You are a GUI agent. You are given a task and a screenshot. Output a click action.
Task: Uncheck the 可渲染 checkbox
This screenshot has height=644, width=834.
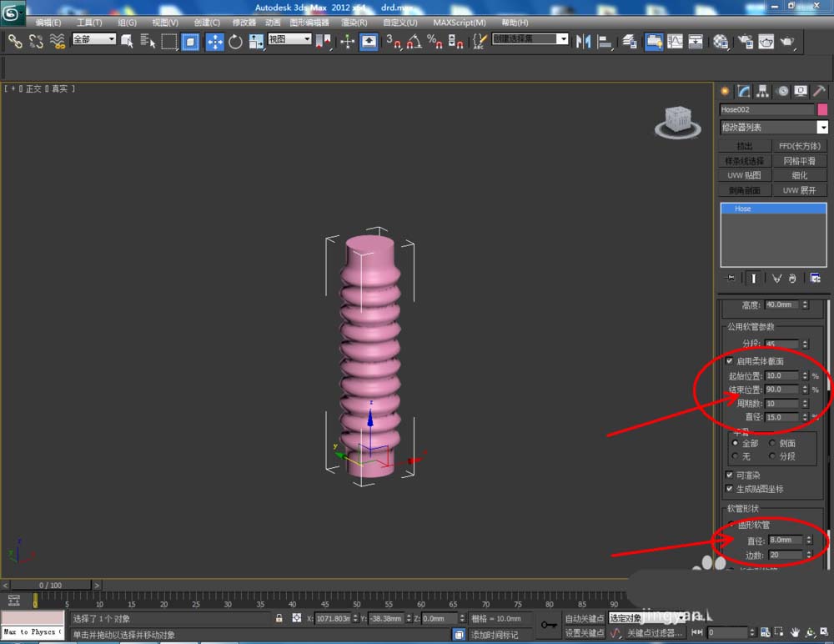click(729, 475)
